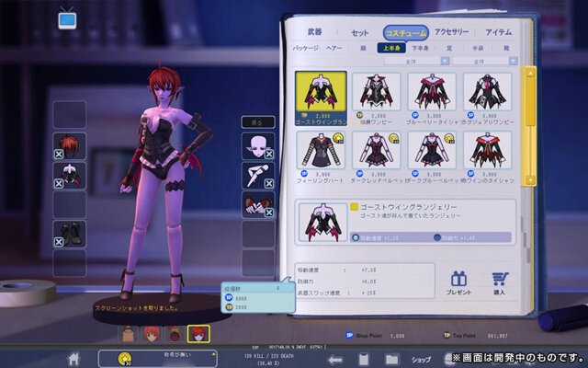Image resolution: width=588 pixels, height=368 pixels.
Task: Click scroll-down arrow of the costume list
Action: (x=530, y=180)
